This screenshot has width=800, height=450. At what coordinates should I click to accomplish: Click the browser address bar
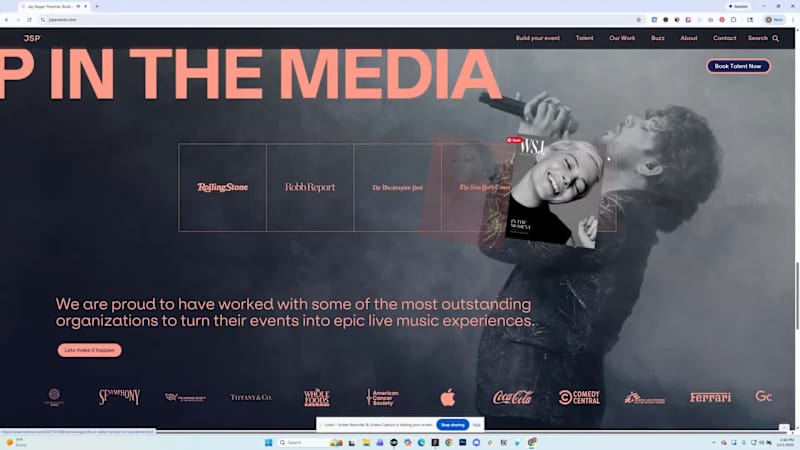[x=337, y=19]
